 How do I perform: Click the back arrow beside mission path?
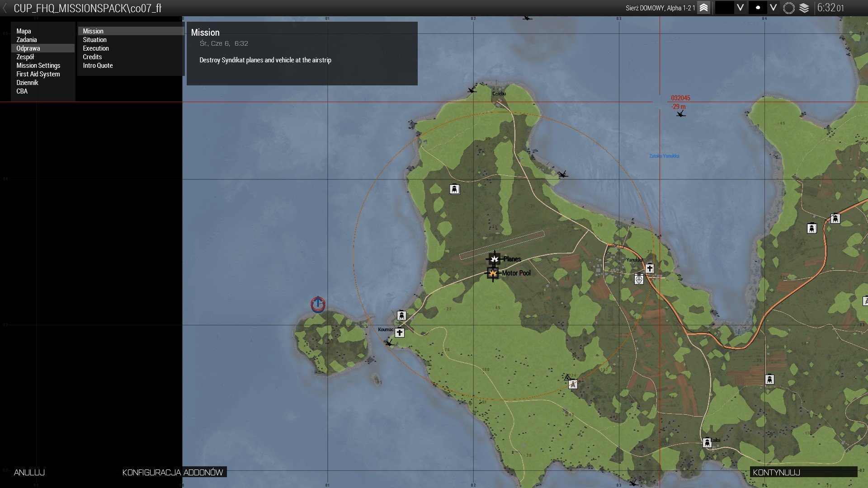tap(5, 8)
